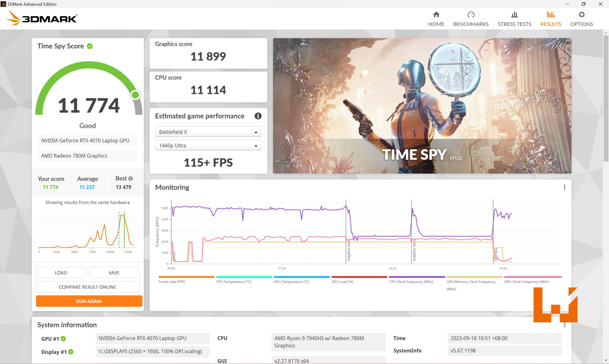Click the info icon next to Best
This screenshot has width=609, height=364.
point(131,179)
